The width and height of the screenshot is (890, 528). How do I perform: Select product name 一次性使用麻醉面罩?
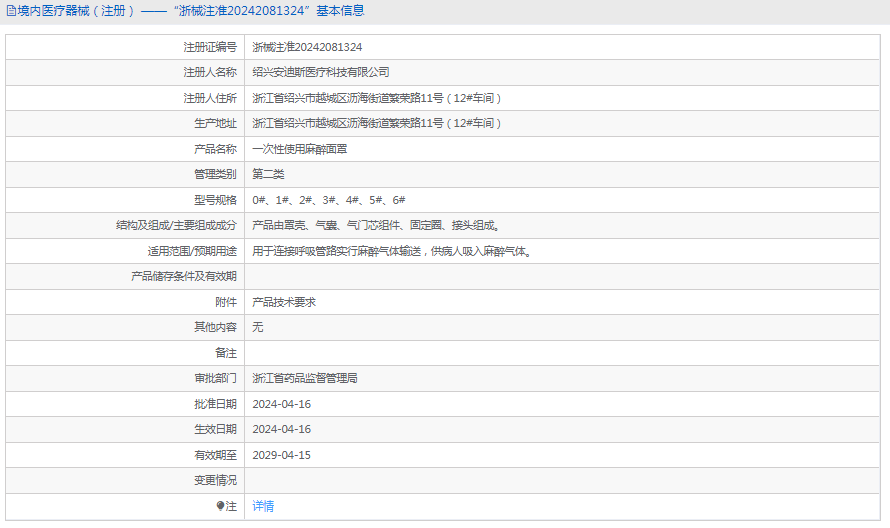[x=300, y=149]
